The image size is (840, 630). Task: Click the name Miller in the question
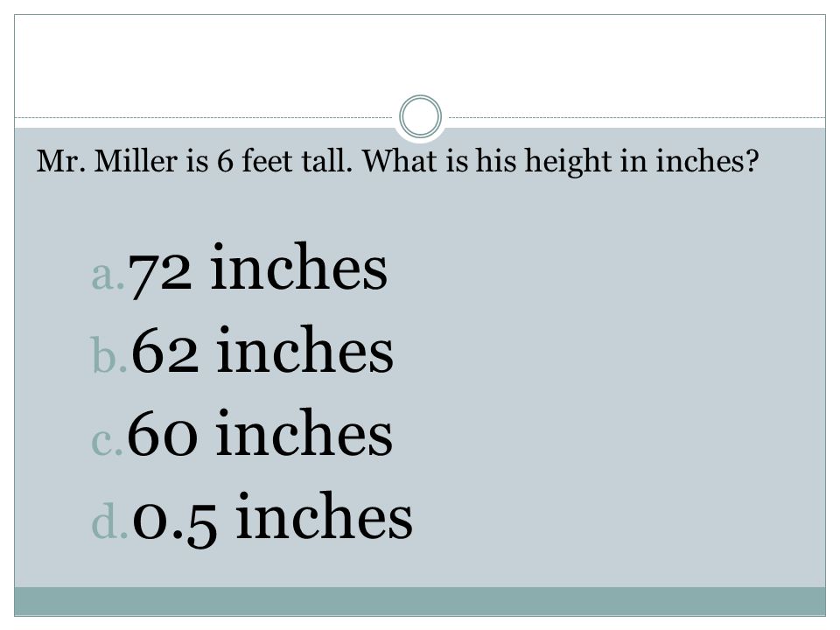point(136,160)
